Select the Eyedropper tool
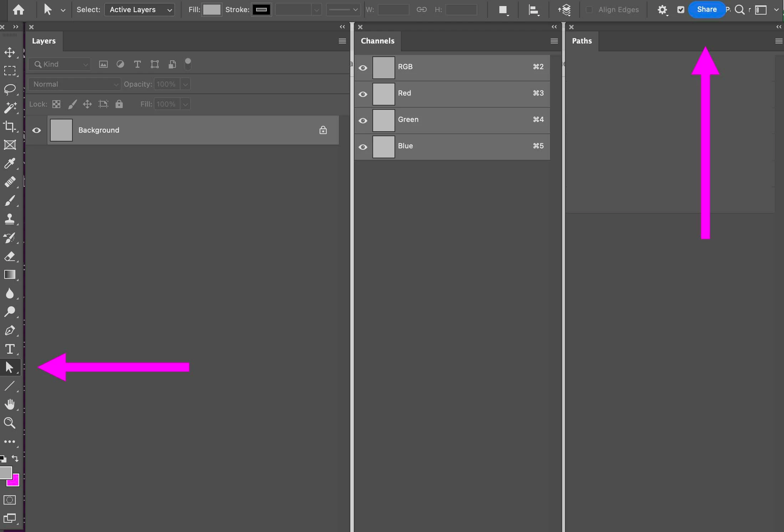 (10, 163)
